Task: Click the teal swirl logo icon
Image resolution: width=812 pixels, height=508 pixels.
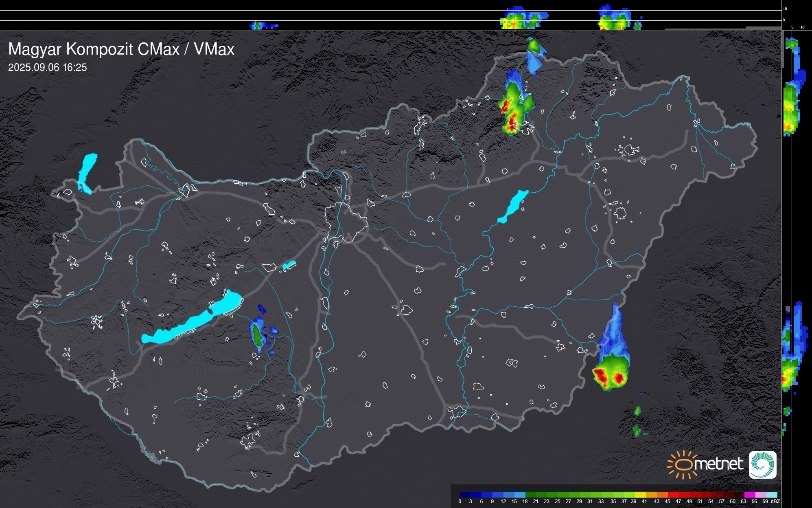Action: (762, 464)
